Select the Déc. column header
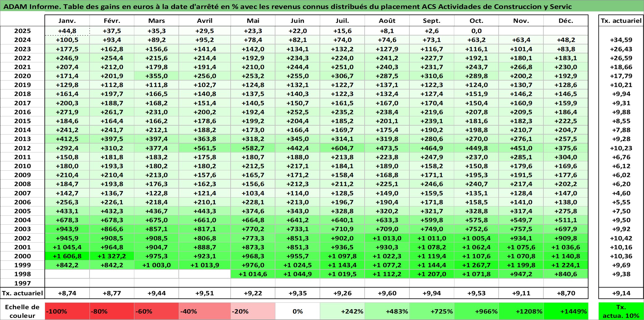The height and width of the screenshot is (320, 644). tap(566, 21)
